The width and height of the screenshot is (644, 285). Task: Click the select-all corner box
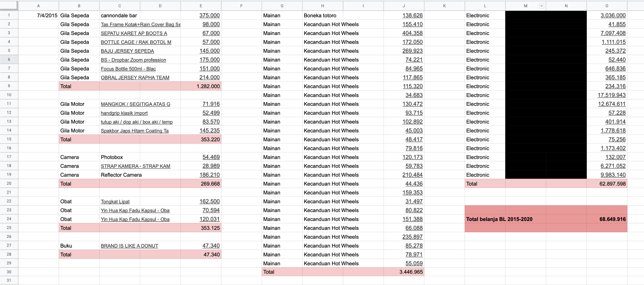[9, 5]
